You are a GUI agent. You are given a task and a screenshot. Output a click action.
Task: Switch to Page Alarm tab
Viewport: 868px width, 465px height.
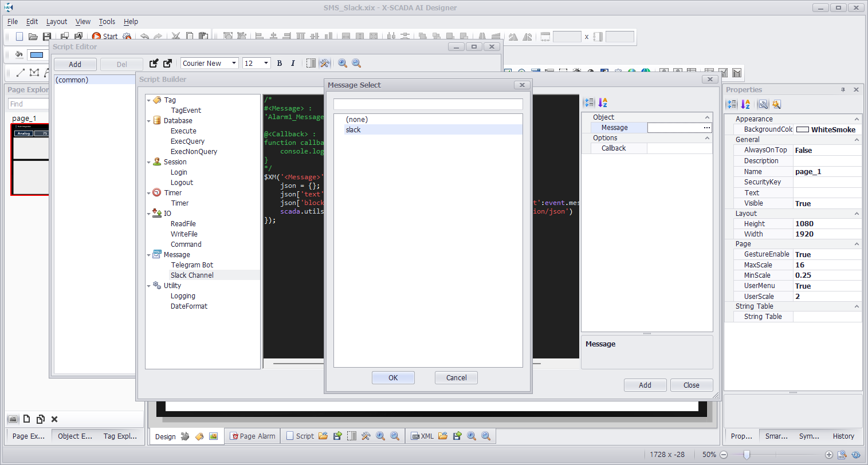(x=252, y=436)
